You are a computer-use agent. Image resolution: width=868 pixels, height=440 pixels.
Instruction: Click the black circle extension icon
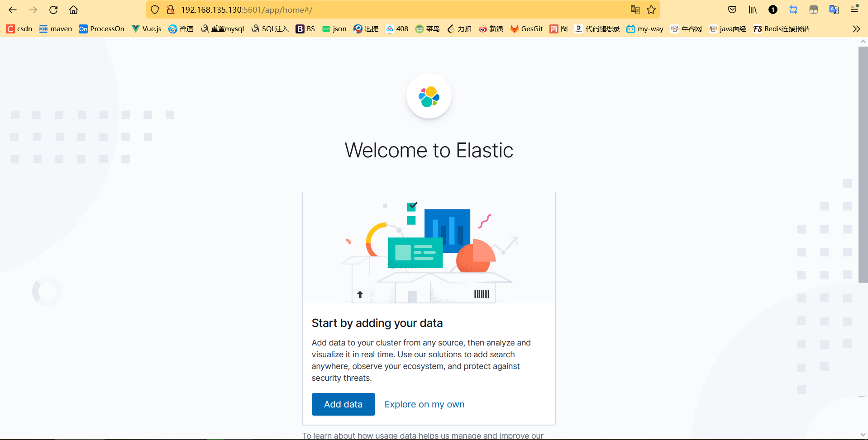(x=773, y=9)
